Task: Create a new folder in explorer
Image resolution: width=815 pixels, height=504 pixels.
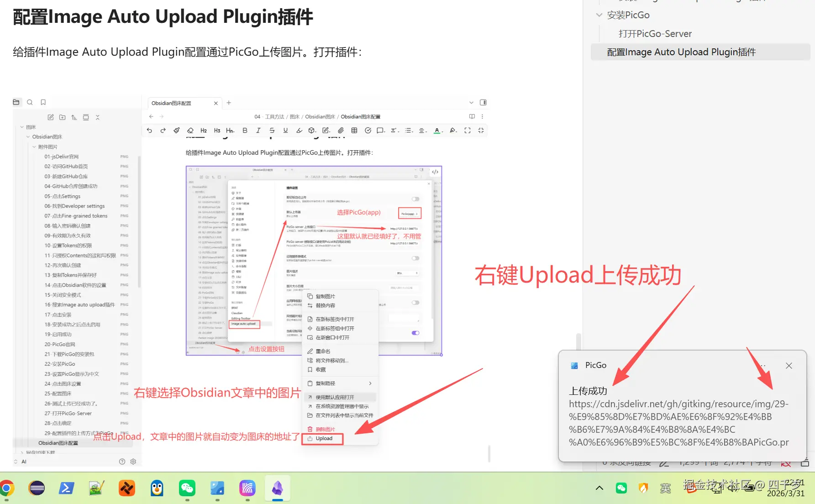Action: (x=63, y=117)
